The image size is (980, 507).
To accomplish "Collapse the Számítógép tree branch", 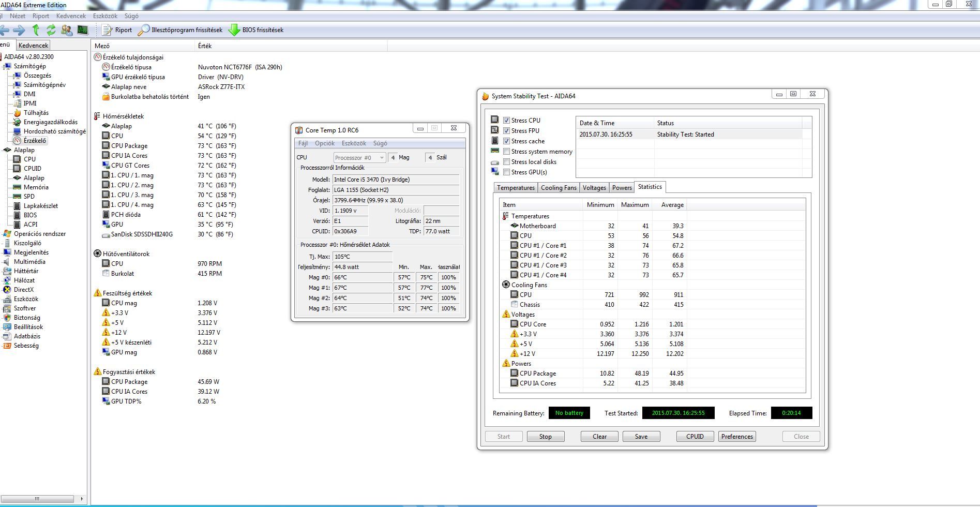I will [x=3, y=66].
